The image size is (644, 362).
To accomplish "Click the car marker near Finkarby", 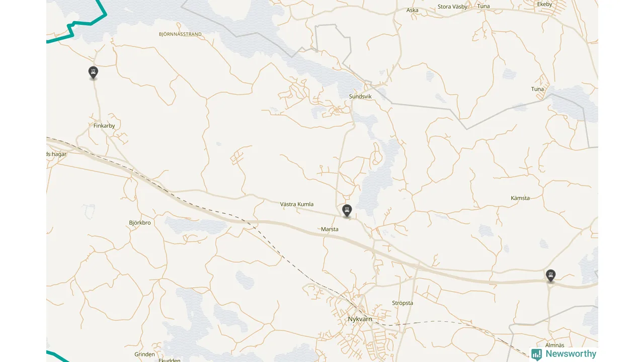I will tap(93, 73).
